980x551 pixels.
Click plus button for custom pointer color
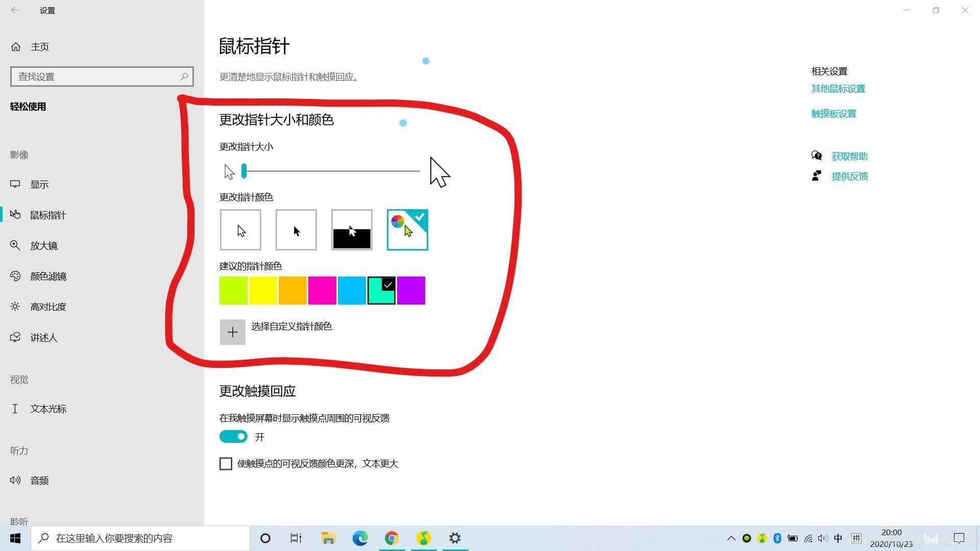(x=233, y=332)
